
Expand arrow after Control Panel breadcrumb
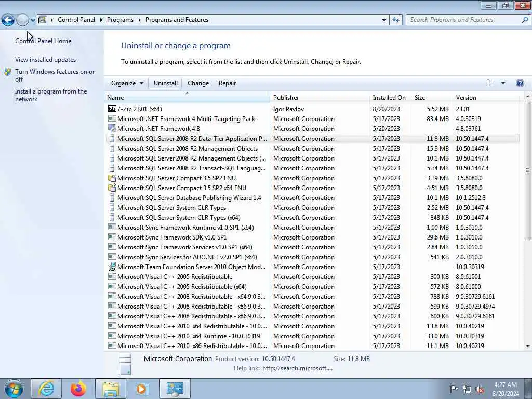point(101,20)
